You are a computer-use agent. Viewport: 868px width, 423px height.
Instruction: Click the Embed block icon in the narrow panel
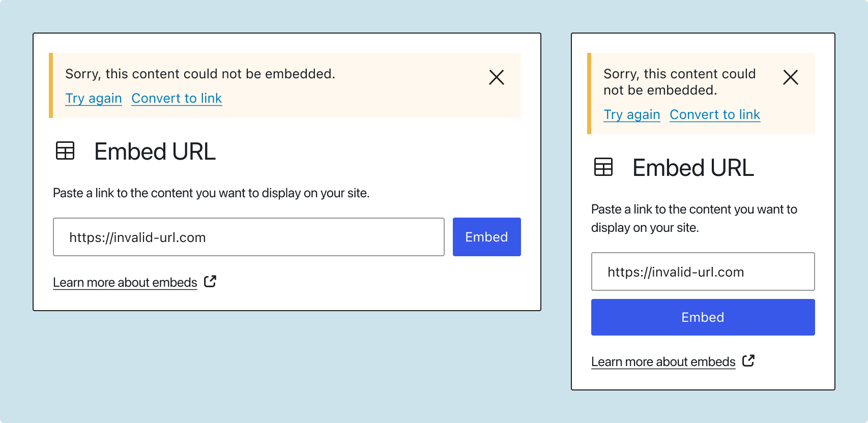(603, 167)
